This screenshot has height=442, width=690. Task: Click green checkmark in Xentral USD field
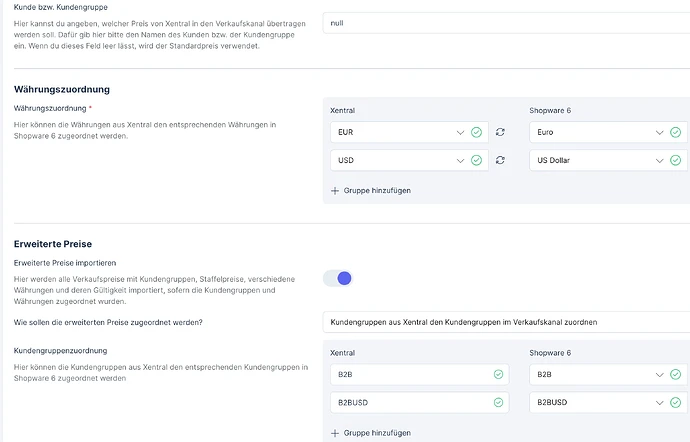click(x=476, y=160)
